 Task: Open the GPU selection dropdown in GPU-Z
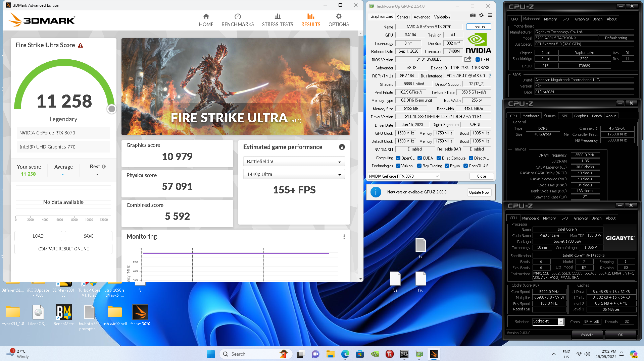pos(404,176)
